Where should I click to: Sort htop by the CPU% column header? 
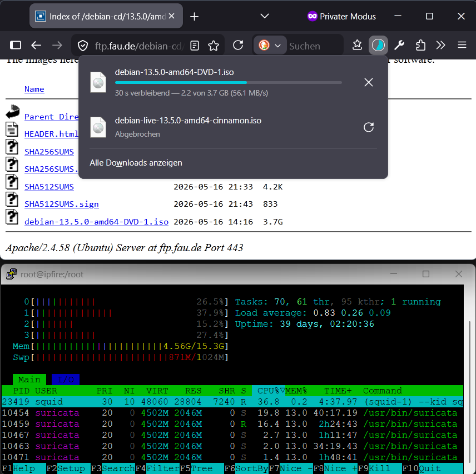(x=269, y=391)
